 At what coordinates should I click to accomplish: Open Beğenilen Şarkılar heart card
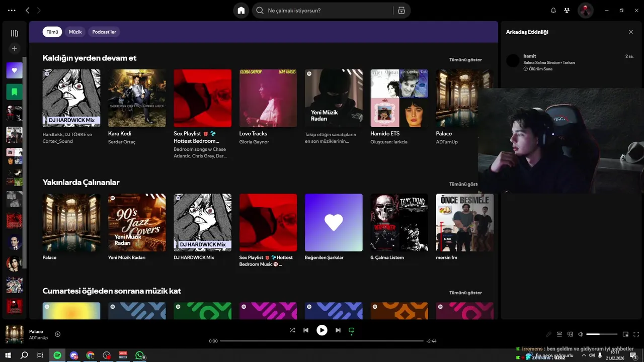click(334, 222)
